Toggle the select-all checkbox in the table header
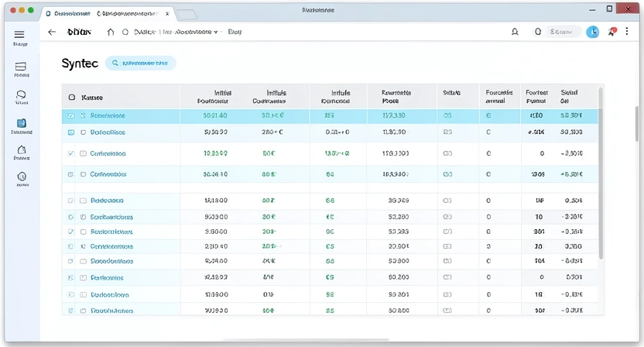Viewport: 644px width, 347px height. 72,98
